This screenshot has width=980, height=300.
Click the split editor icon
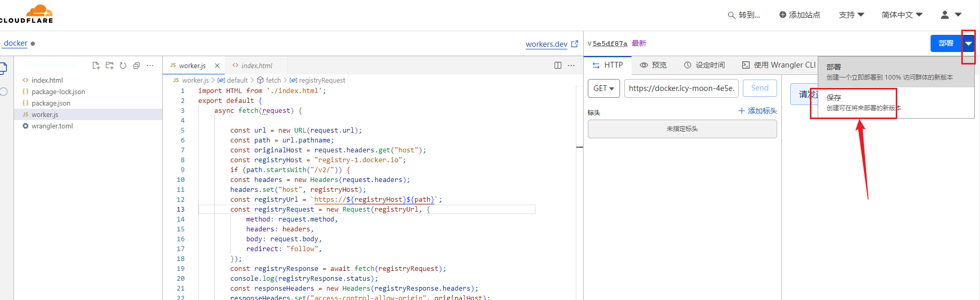coord(558,66)
